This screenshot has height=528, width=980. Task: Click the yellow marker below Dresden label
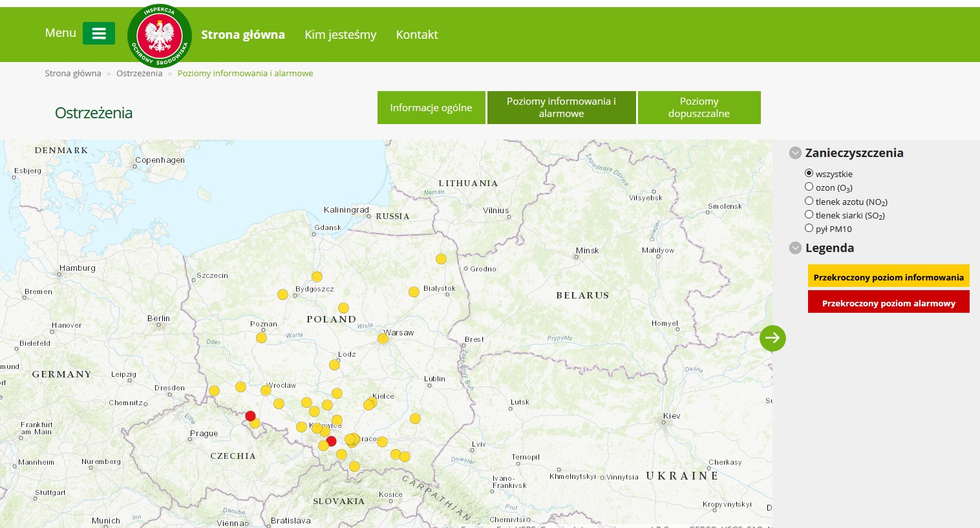tap(214, 391)
